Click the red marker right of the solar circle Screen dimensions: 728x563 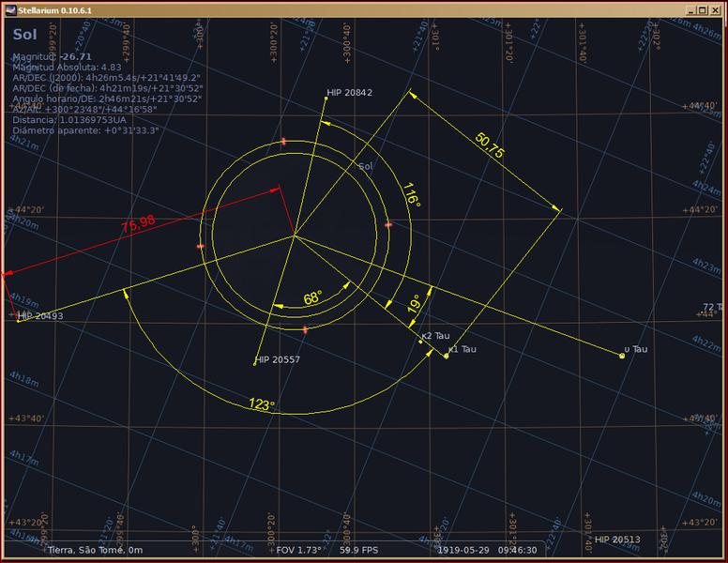coord(387,225)
